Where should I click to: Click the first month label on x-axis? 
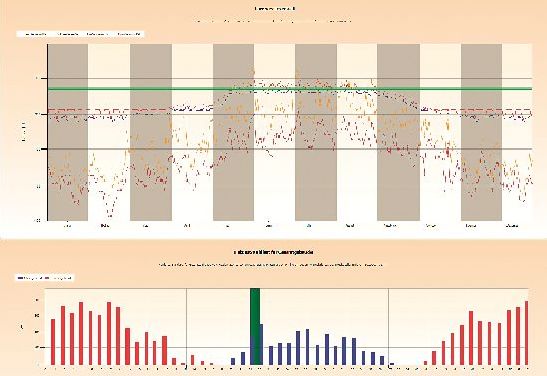coord(67,226)
